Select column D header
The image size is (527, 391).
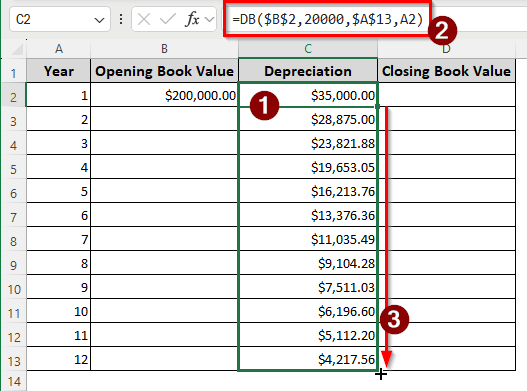[x=446, y=49]
